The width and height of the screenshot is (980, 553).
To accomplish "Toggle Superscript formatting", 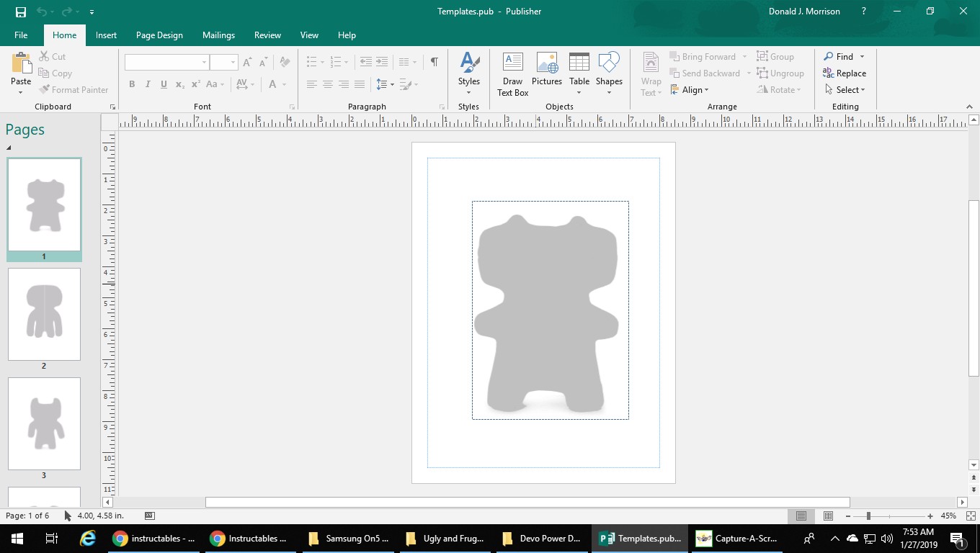I will [196, 84].
